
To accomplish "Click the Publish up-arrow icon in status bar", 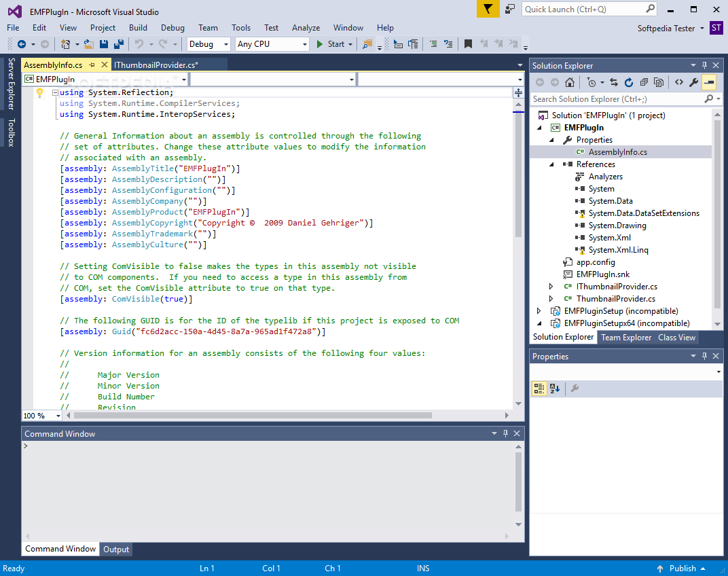I will click(660, 569).
